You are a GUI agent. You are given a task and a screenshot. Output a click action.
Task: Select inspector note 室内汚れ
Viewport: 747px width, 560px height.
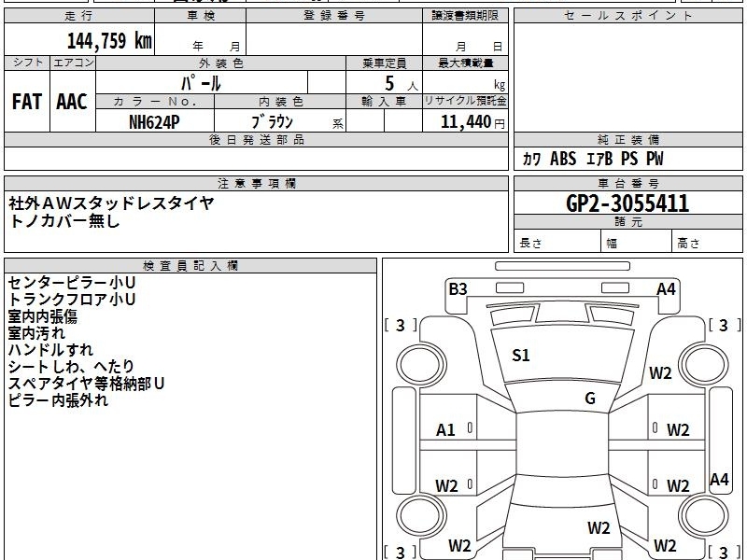click(x=36, y=333)
